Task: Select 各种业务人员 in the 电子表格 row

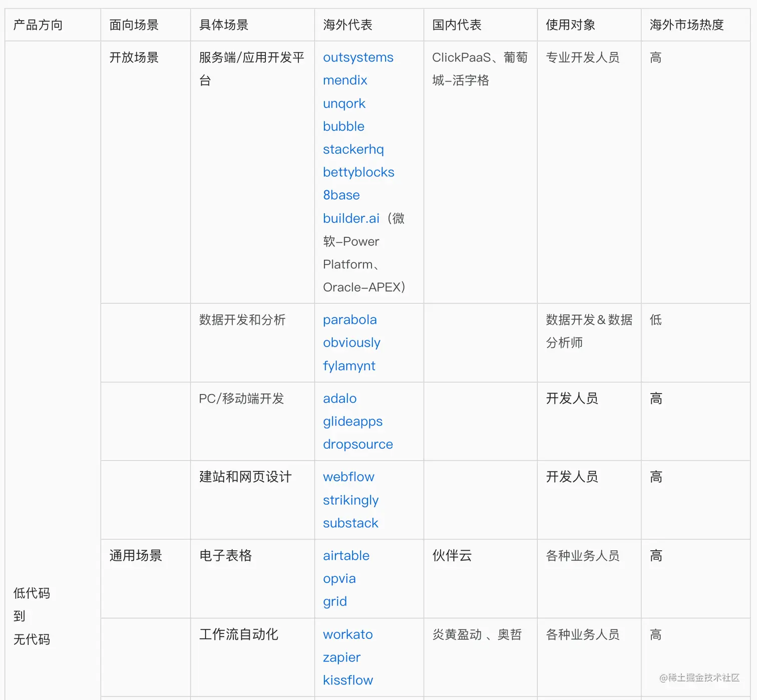Action: tap(583, 556)
